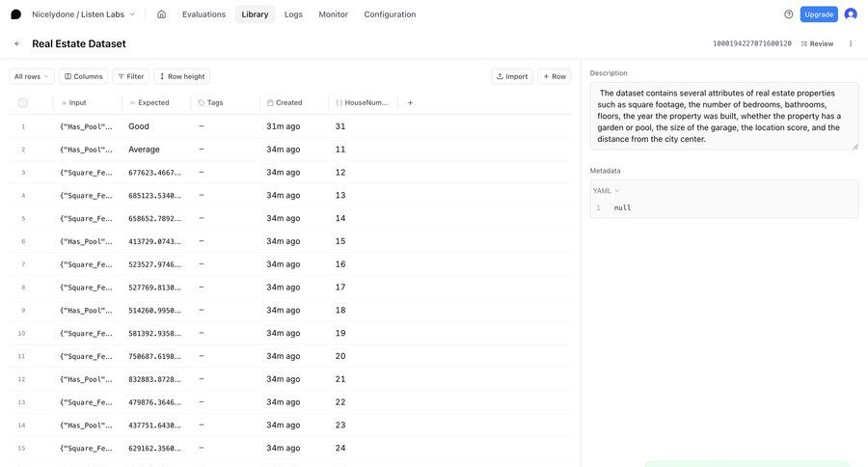
Task: Open the Input cell in row 12
Action: pos(86,379)
